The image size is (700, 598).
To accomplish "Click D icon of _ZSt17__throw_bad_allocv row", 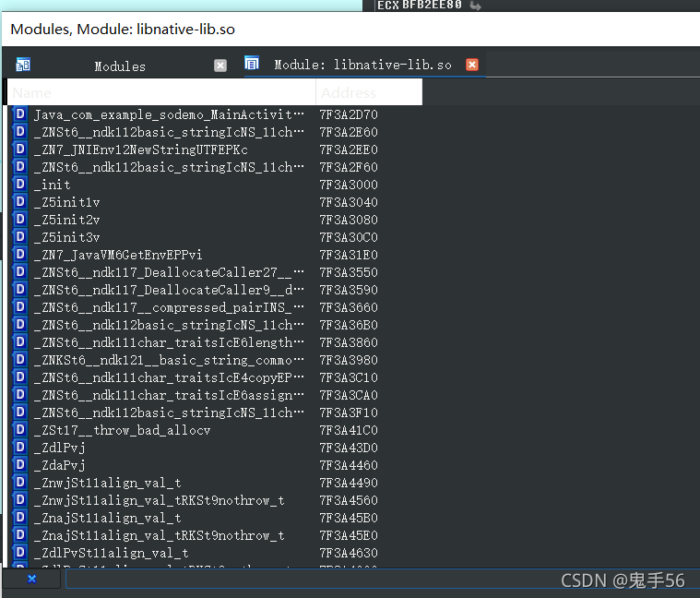I will click(x=20, y=430).
